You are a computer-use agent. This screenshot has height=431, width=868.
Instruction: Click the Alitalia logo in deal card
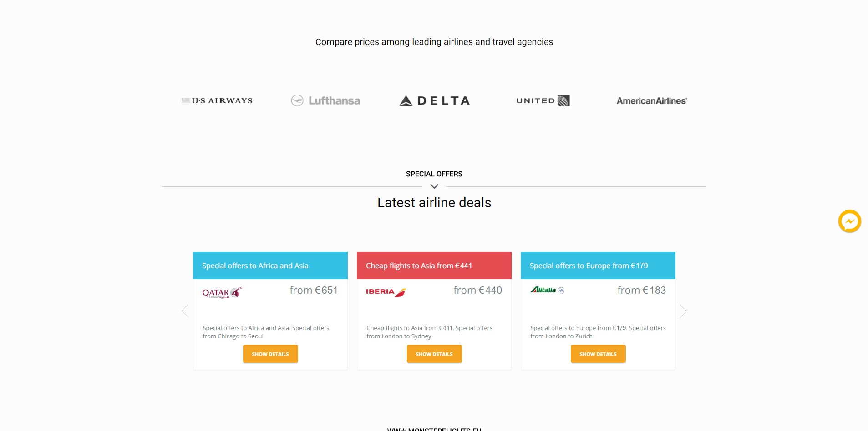548,290
